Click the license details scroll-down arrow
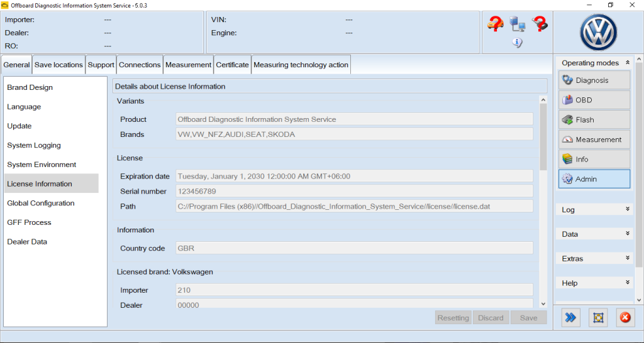Image resolution: width=644 pixels, height=343 pixels. click(x=543, y=304)
